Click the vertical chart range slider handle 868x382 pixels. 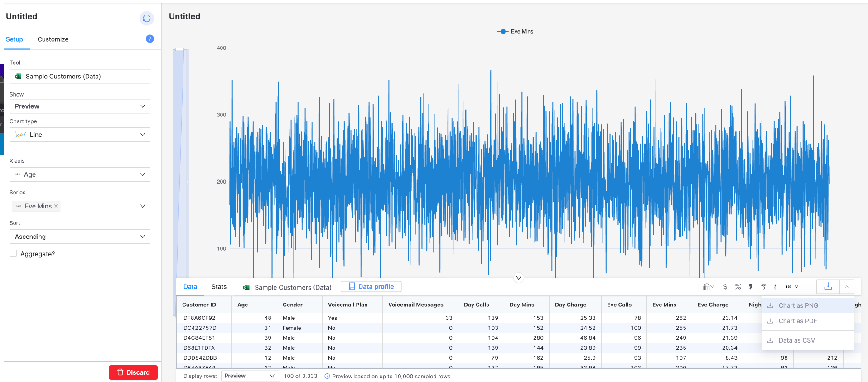(180, 49)
